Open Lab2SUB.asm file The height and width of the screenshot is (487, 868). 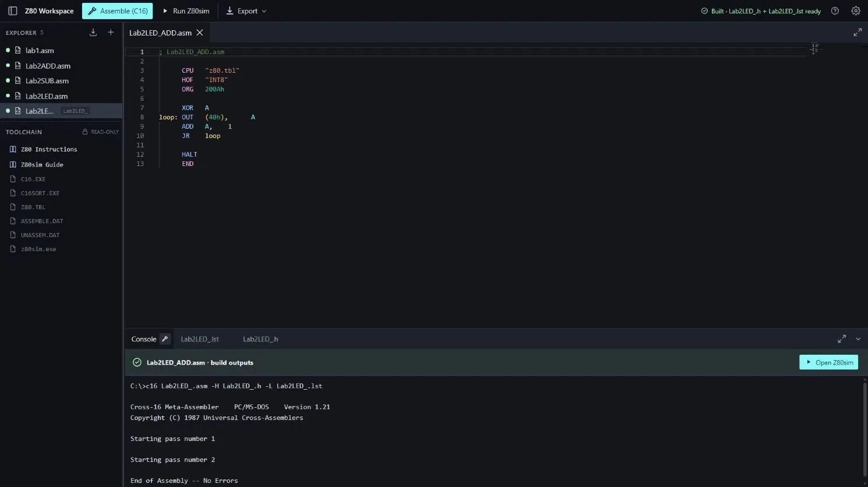61,81
